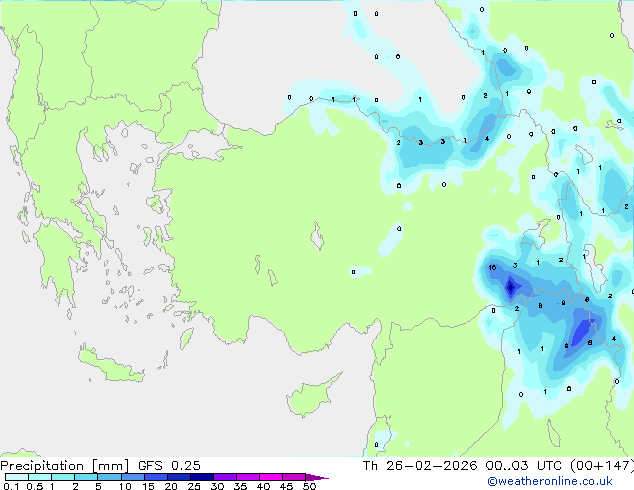
Task: Click the "30" legend scale label
Action: 217,486
